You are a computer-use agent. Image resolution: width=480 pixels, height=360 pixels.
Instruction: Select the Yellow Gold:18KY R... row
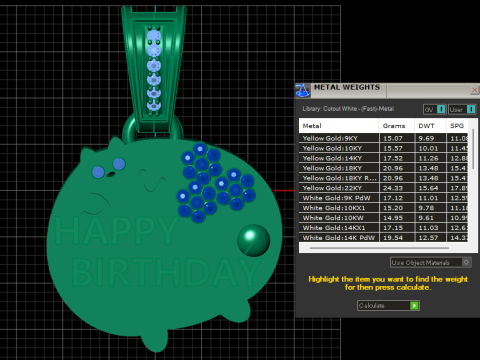point(384,178)
